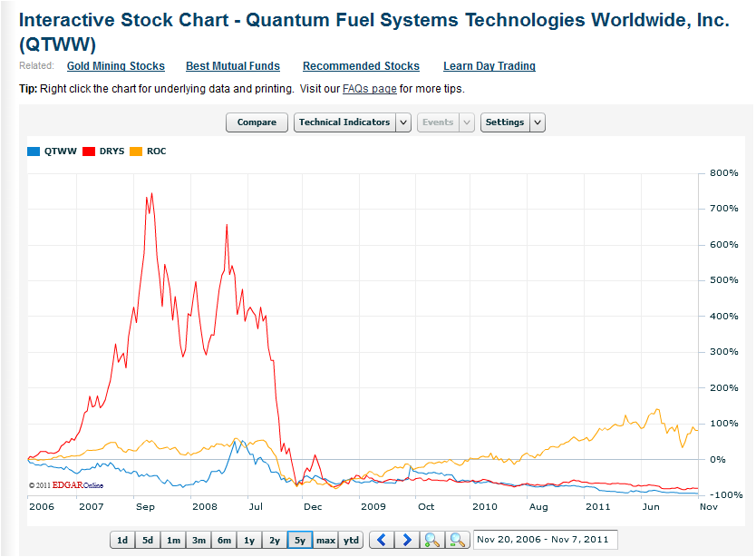Click the QTWW legend label
Image resolution: width=756 pixels, height=557 pixels.
[x=60, y=151]
